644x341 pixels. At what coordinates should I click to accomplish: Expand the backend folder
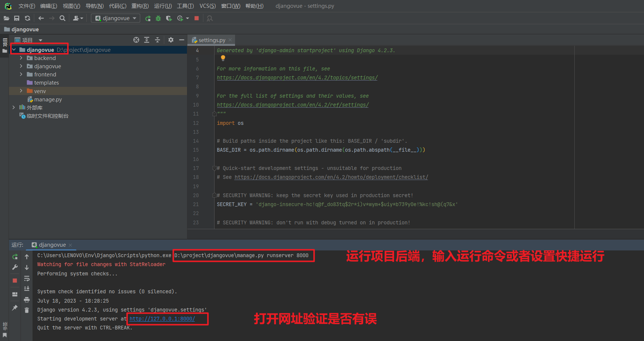pyautogui.click(x=21, y=58)
